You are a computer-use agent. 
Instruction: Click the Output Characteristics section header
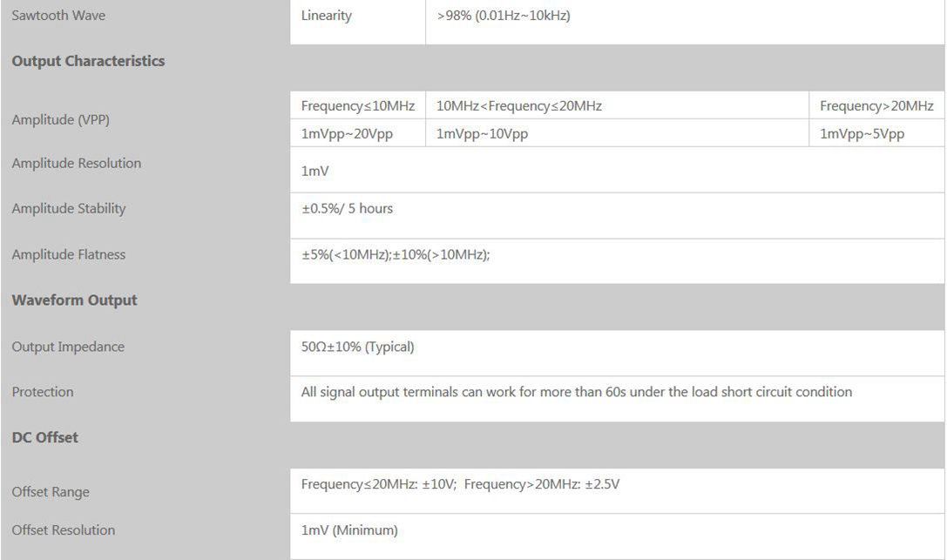pos(88,61)
